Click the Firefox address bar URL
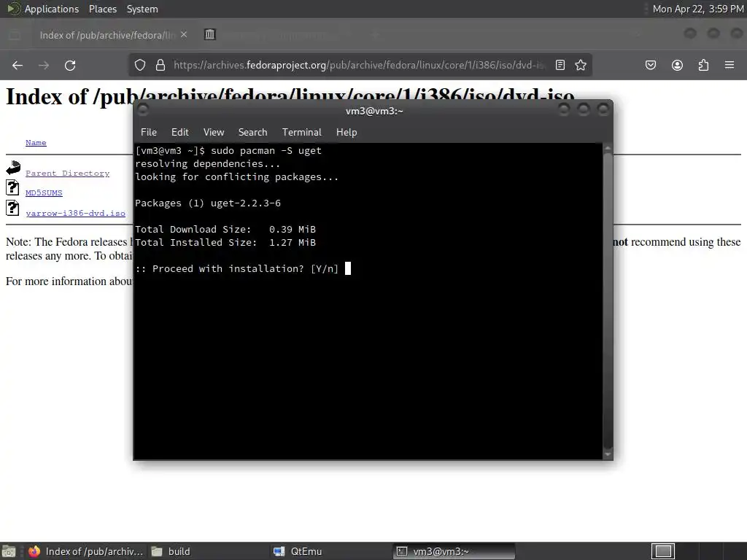Image resolution: width=747 pixels, height=560 pixels. [x=358, y=65]
